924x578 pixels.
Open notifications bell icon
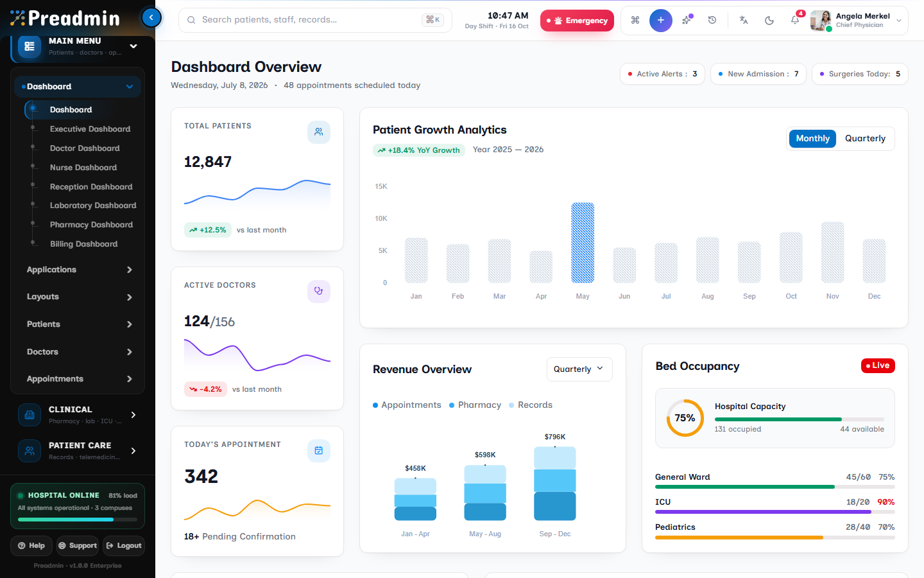[x=795, y=21]
